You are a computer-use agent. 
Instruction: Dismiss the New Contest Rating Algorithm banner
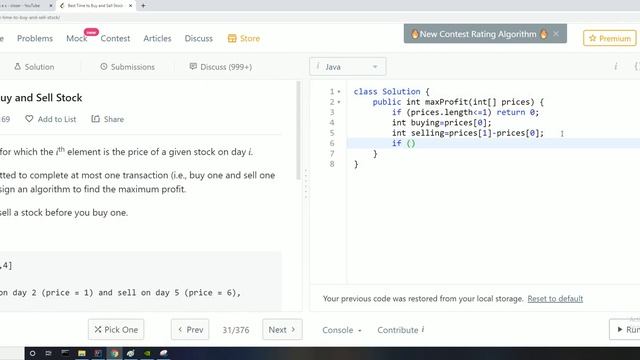pos(556,34)
